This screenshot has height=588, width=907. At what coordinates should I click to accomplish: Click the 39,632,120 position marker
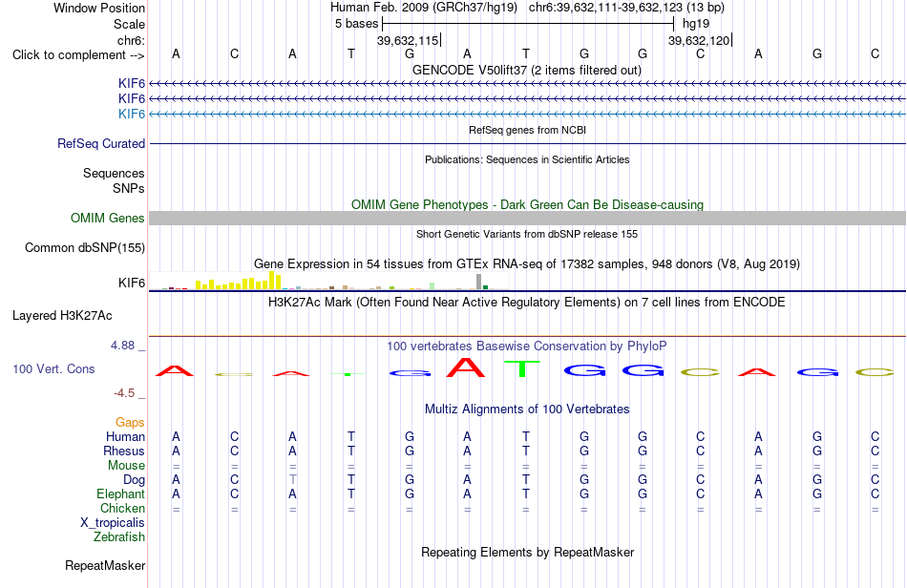pyautogui.click(x=699, y=40)
